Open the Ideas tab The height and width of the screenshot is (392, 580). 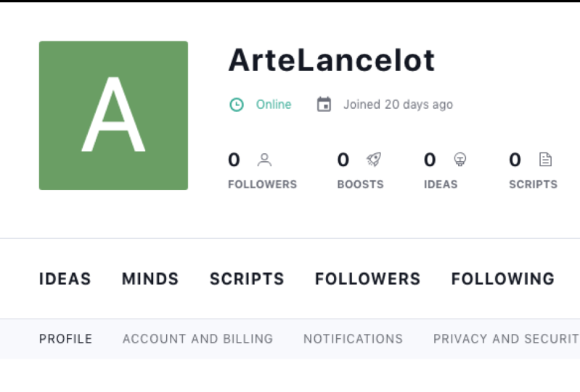click(x=65, y=279)
